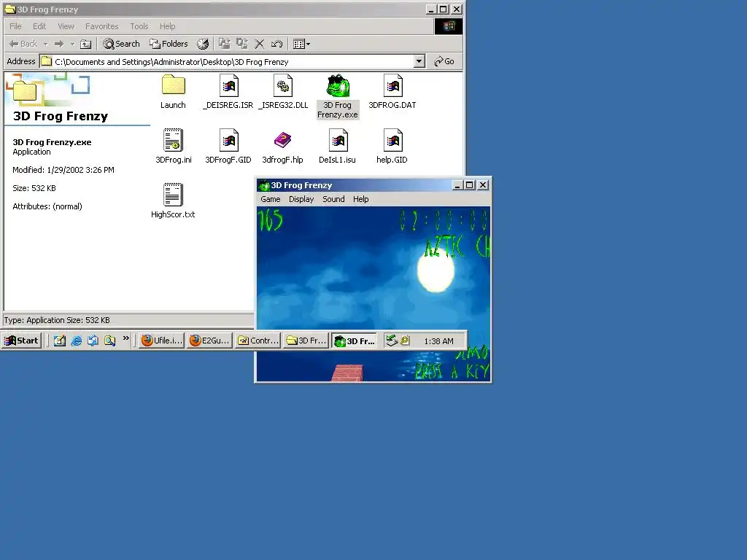Image resolution: width=747 pixels, height=560 pixels.
Task: Switch to Ufile.i... Firefox taskbar button
Action: tap(161, 341)
